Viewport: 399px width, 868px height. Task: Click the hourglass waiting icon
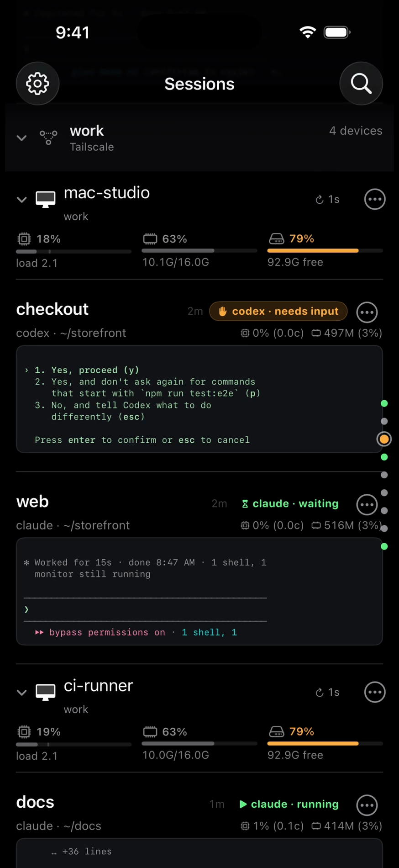(x=245, y=504)
